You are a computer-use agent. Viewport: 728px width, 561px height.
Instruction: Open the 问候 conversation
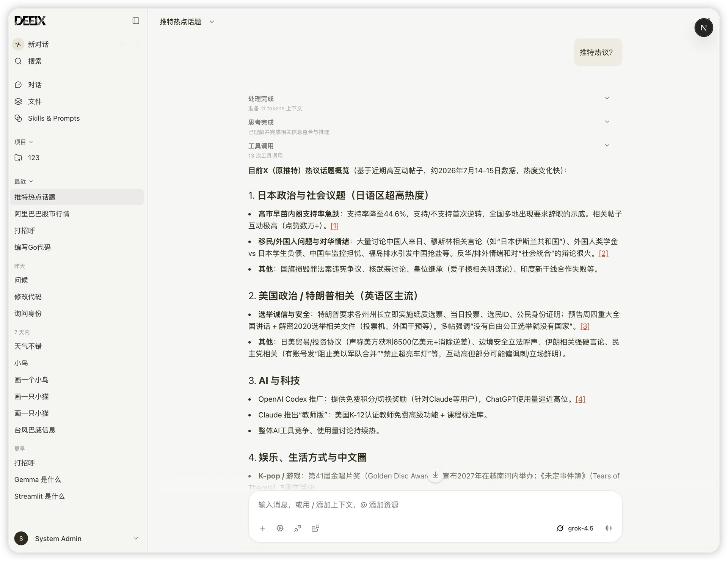coord(77,280)
